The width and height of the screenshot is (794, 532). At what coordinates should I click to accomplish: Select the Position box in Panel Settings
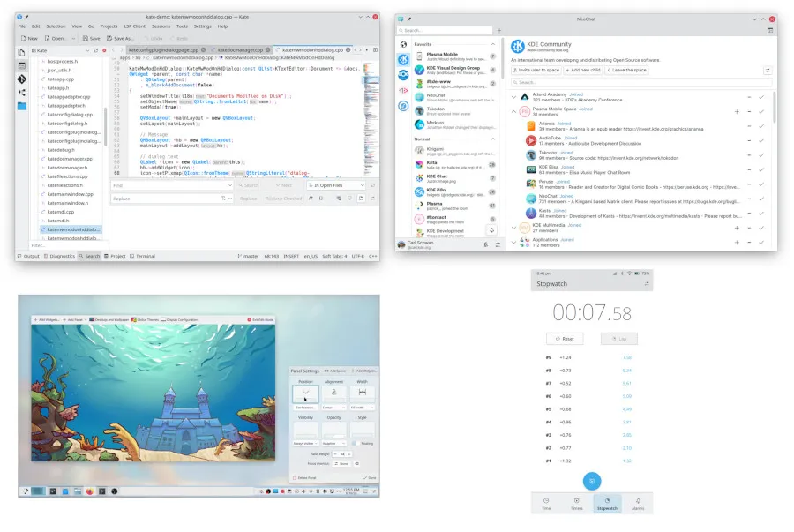(305, 393)
